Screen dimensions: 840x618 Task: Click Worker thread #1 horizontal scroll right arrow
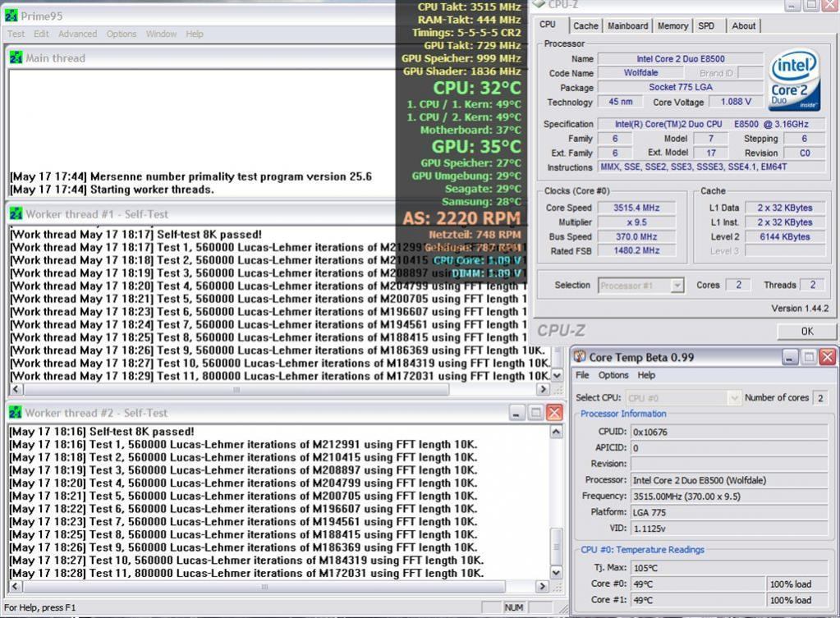543,389
